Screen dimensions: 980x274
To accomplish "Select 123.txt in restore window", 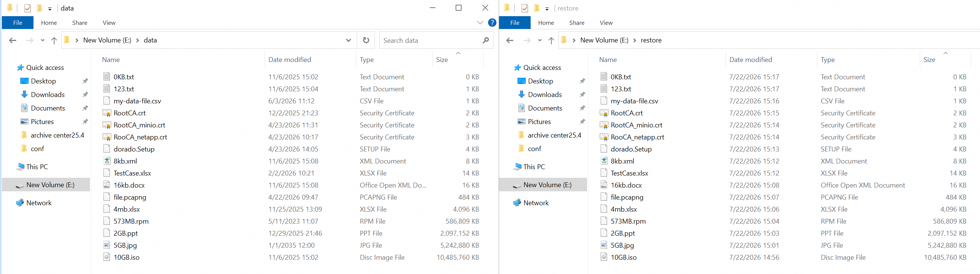I will 621,89.
